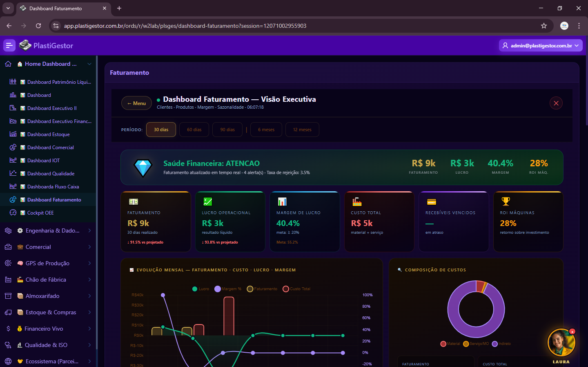588x367 pixels.
Task: Select the 30 dias period
Action: pos(161,130)
